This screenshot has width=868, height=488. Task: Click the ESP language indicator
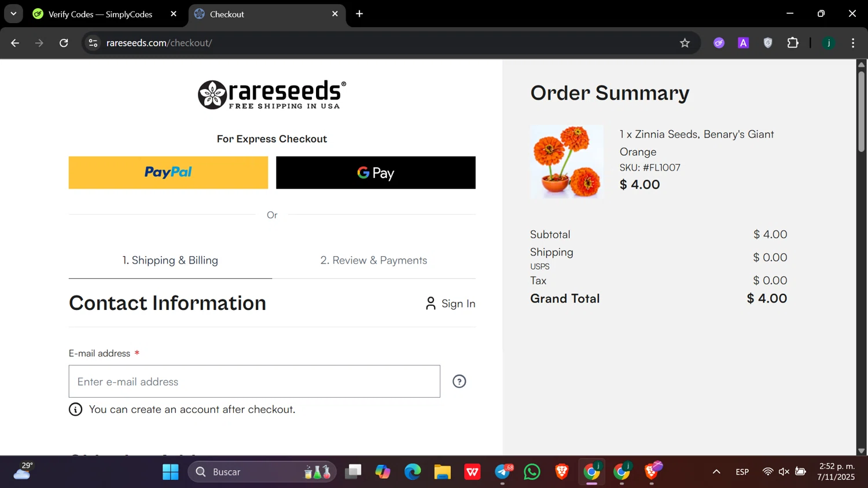742,472
